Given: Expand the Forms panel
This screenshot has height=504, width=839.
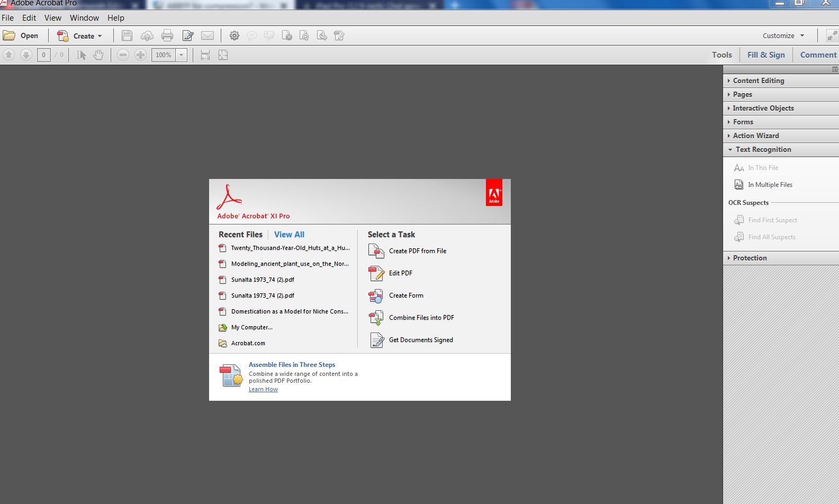Looking at the screenshot, I should [781, 122].
